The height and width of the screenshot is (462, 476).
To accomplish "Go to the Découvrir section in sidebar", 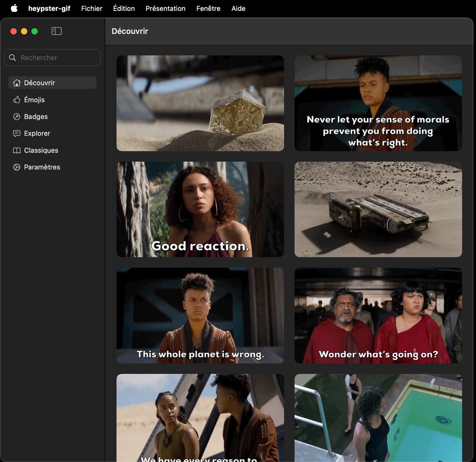I will click(x=52, y=83).
